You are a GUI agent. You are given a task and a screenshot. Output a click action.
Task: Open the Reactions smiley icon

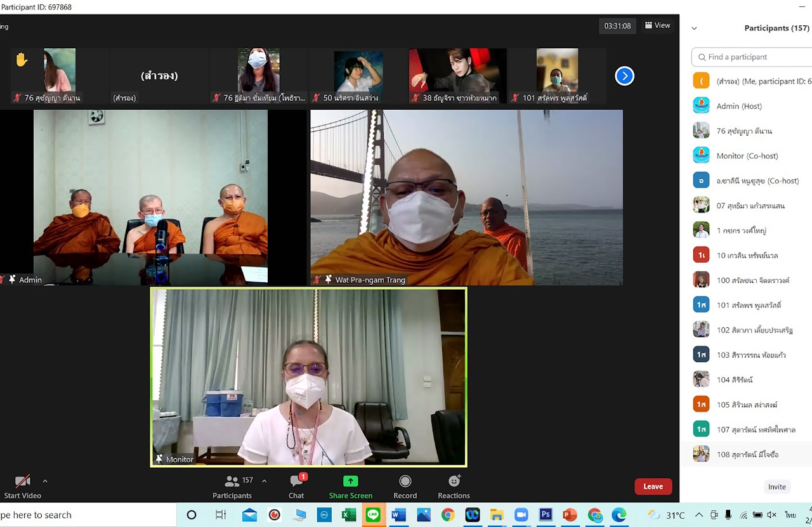click(x=454, y=481)
